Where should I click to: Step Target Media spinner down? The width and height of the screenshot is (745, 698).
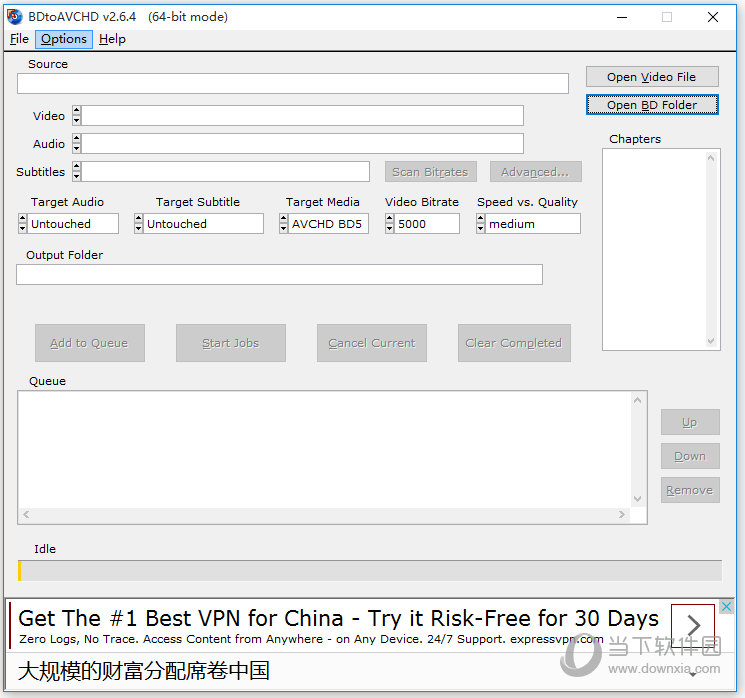point(284,229)
